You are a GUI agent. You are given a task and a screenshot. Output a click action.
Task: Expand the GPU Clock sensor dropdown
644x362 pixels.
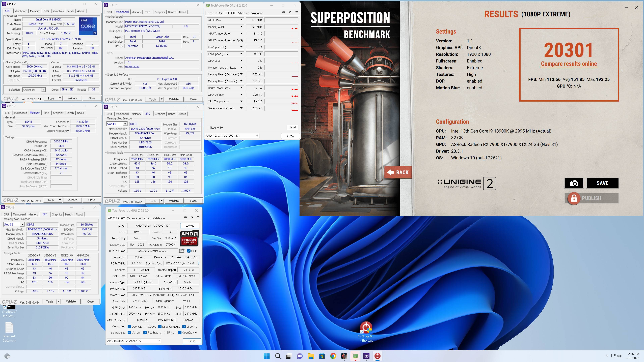coord(241,20)
